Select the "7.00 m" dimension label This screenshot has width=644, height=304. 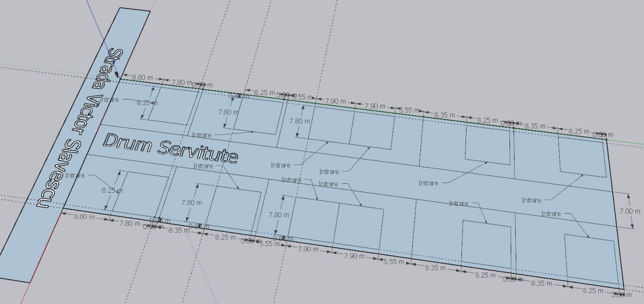pyautogui.click(x=633, y=211)
